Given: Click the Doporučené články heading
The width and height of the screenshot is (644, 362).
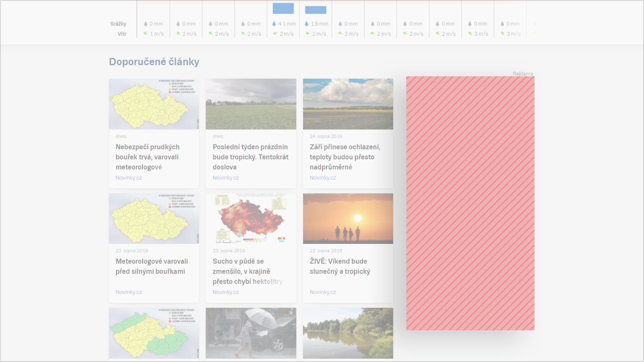Looking at the screenshot, I should (154, 62).
